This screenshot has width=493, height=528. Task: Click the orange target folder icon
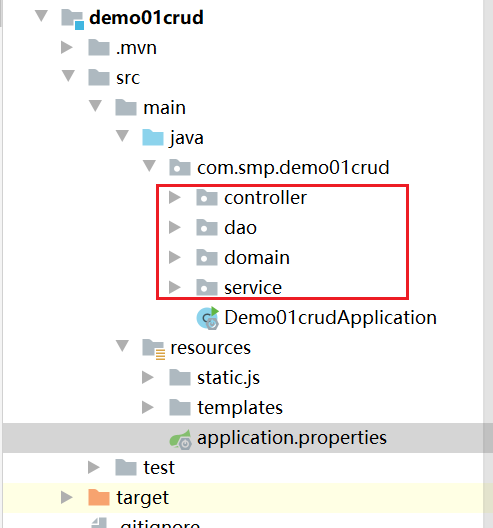pos(99,497)
